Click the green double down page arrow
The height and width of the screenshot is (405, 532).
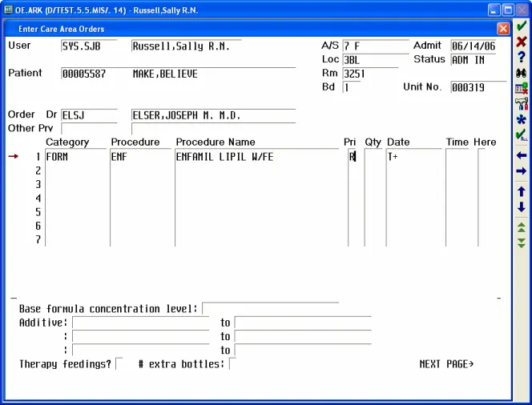point(522,243)
